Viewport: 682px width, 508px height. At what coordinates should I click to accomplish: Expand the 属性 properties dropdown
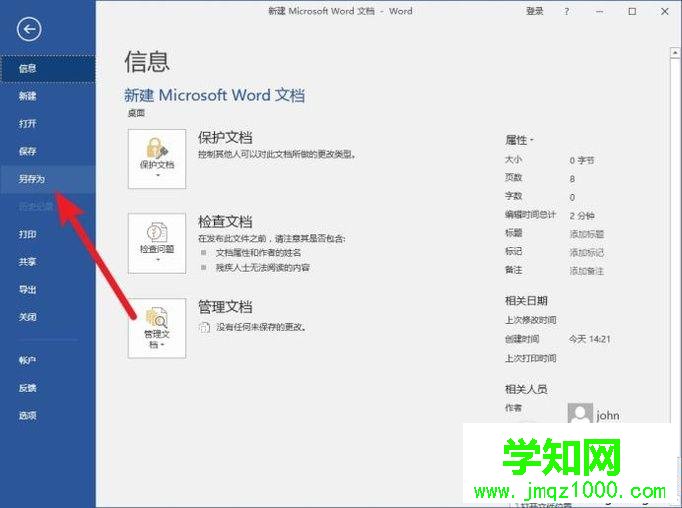point(519,140)
